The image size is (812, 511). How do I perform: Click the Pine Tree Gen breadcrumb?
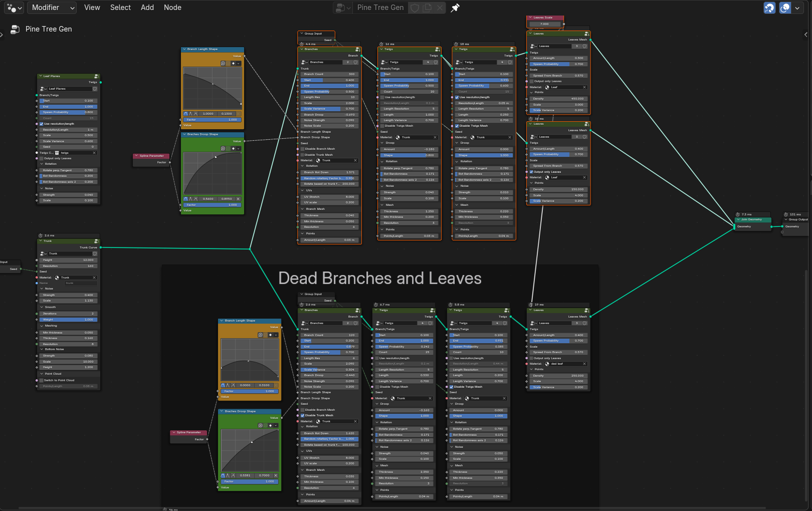pyautogui.click(x=49, y=29)
